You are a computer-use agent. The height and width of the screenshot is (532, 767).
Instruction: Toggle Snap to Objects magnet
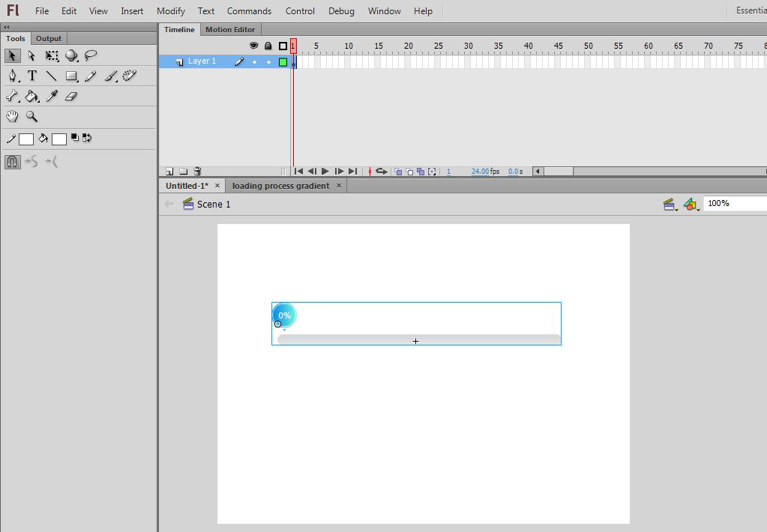pos(13,161)
